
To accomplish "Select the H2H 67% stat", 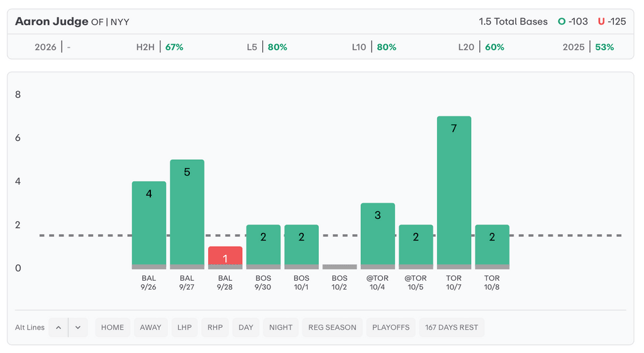I will click(x=160, y=47).
